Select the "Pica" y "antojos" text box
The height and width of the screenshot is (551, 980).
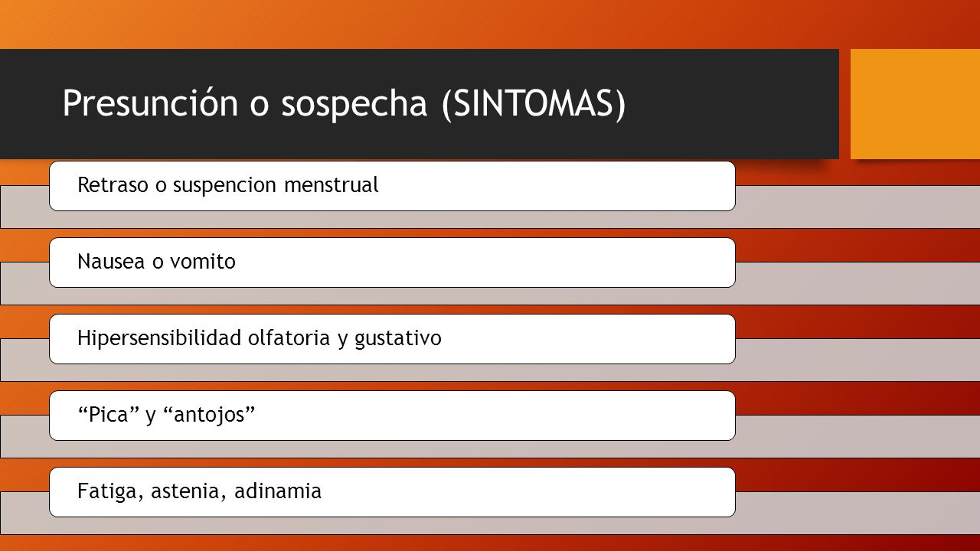point(392,416)
